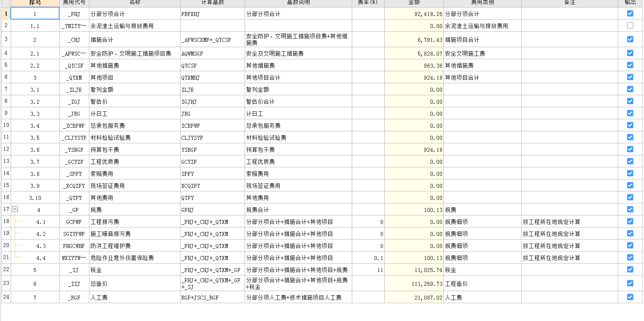Click the calculation base cell RGF+JSCS_RGF

[x=212, y=297]
